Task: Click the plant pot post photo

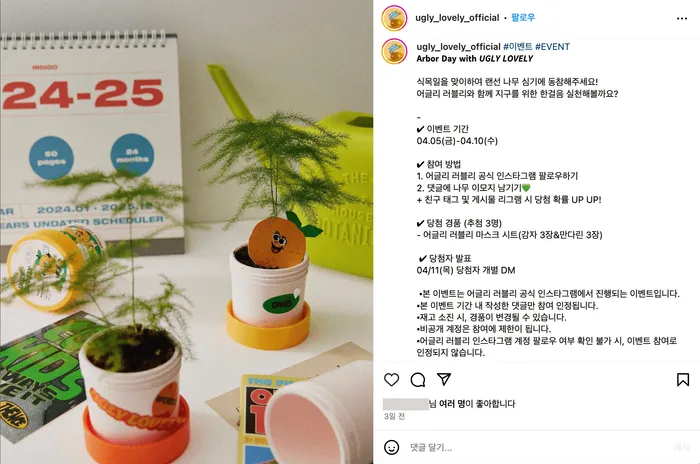Action: [x=187, y=232]
